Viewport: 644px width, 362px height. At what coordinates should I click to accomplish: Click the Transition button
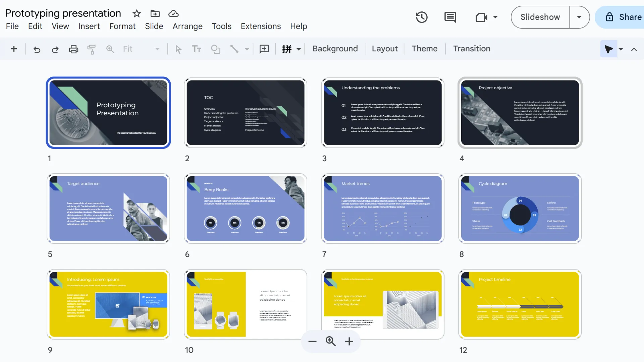pos(472,49)
